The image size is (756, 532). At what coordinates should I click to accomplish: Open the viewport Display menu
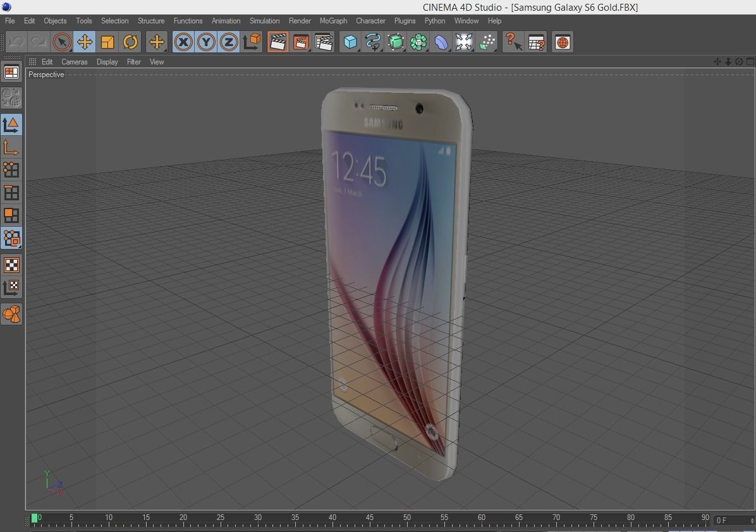click(x=107, y=62)
